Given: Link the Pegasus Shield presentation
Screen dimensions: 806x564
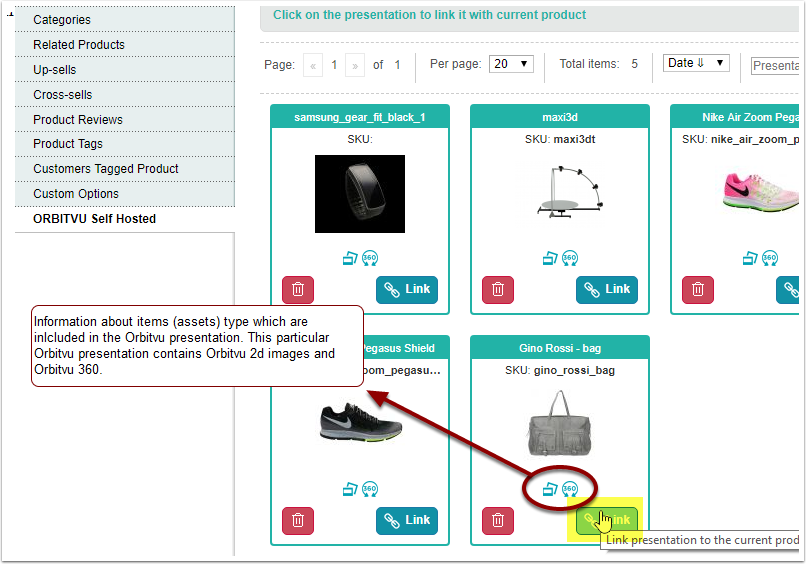Looking at the screenshot, I should coord(407,520).
